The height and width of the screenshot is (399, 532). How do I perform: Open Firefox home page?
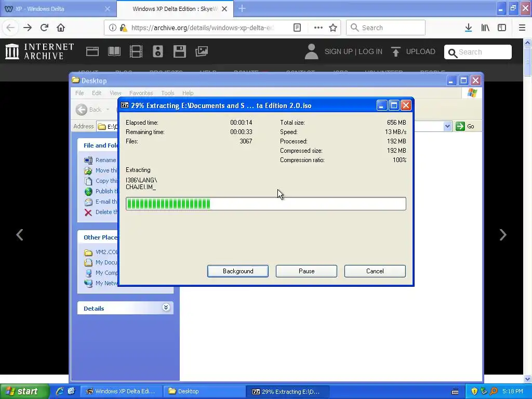pos(61,28)
